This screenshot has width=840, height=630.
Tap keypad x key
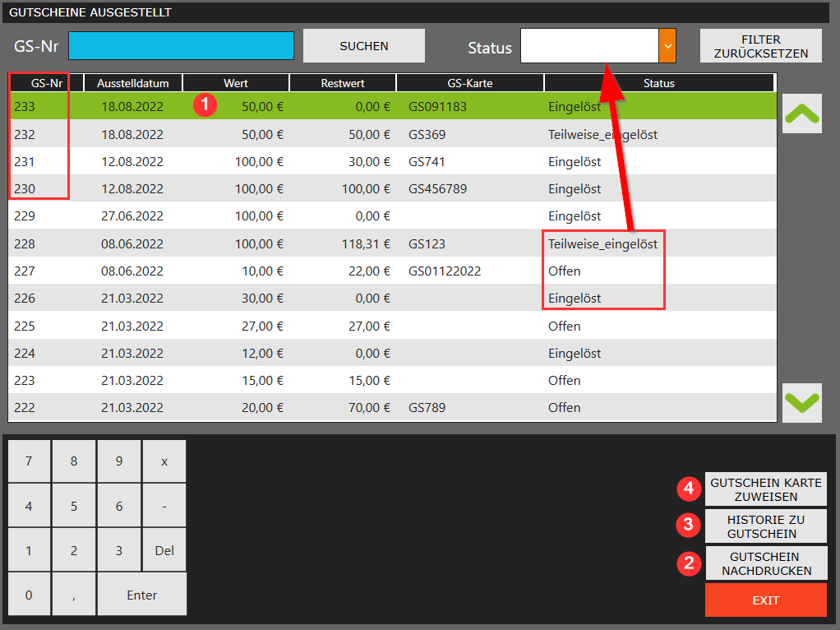pos(164,461)
